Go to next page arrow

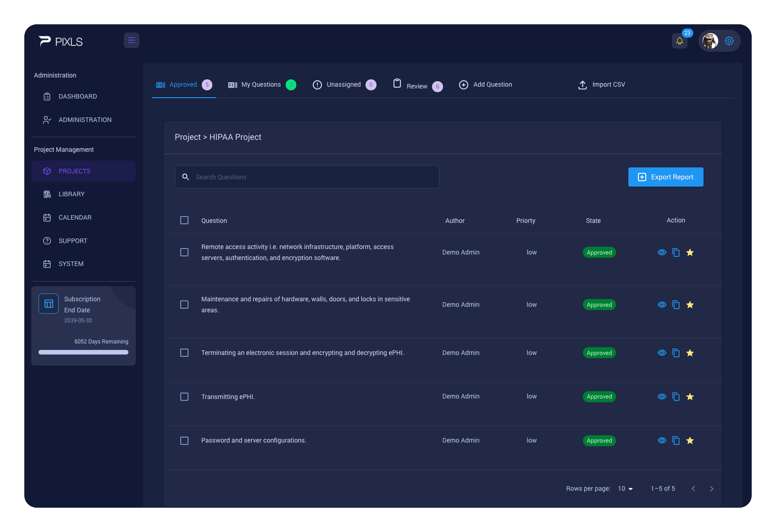pos(712,488)
